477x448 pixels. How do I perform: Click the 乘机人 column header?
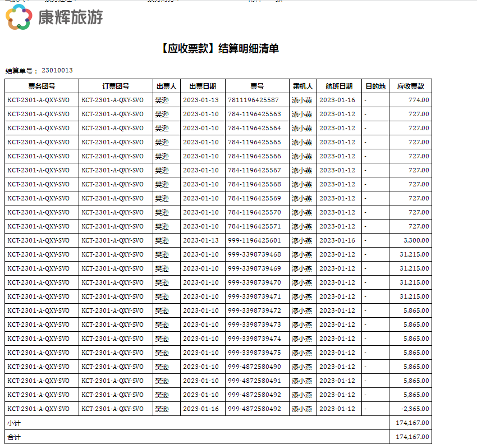tap(302, 86)
